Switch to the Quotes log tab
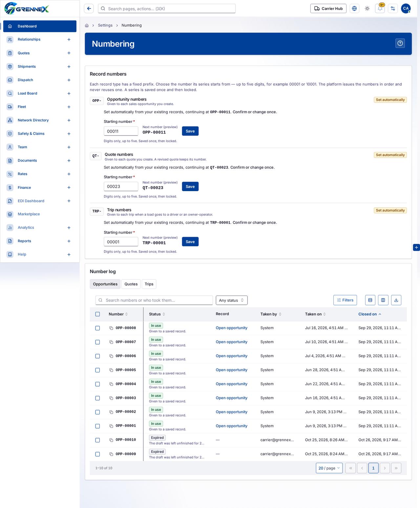This screenshot has height=508, width=420. (131, 284)
